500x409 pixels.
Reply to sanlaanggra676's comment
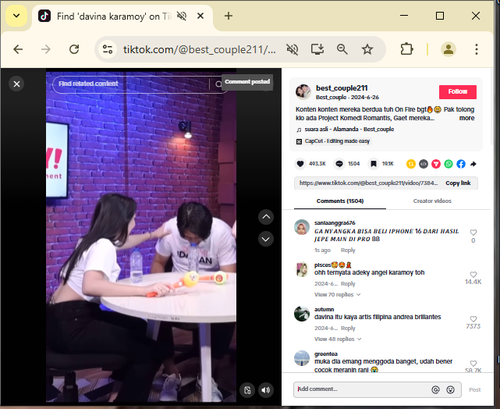click(x=348, y=250)
